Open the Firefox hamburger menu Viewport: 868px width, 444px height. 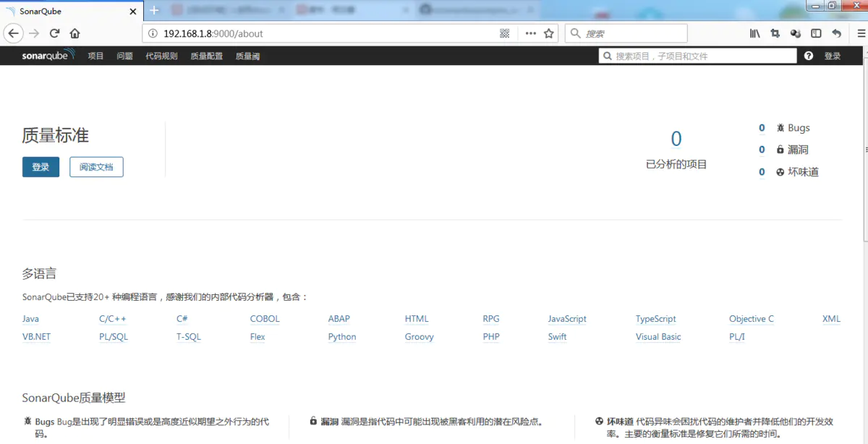click(860, 33)
